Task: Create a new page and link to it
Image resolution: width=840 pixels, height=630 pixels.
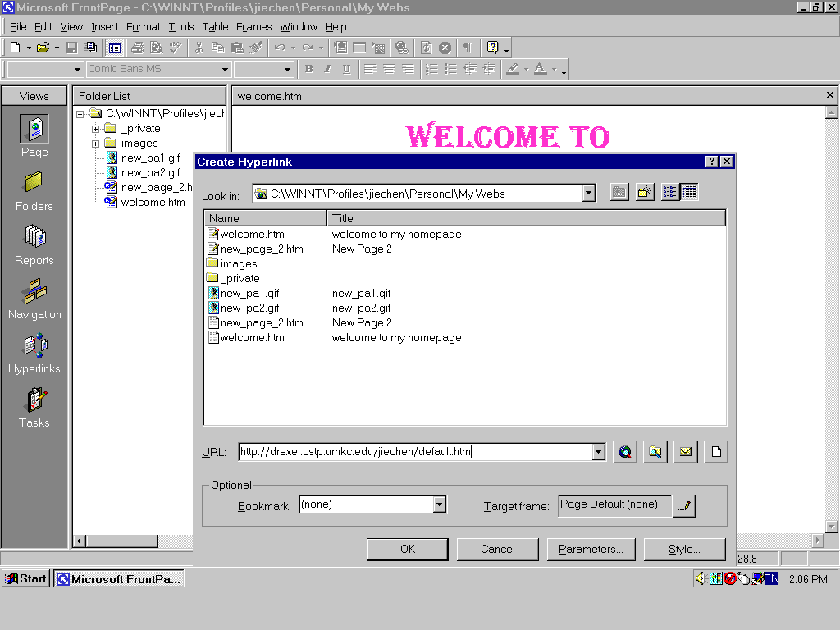Action: pyautogui.click(x=715, y=452)
